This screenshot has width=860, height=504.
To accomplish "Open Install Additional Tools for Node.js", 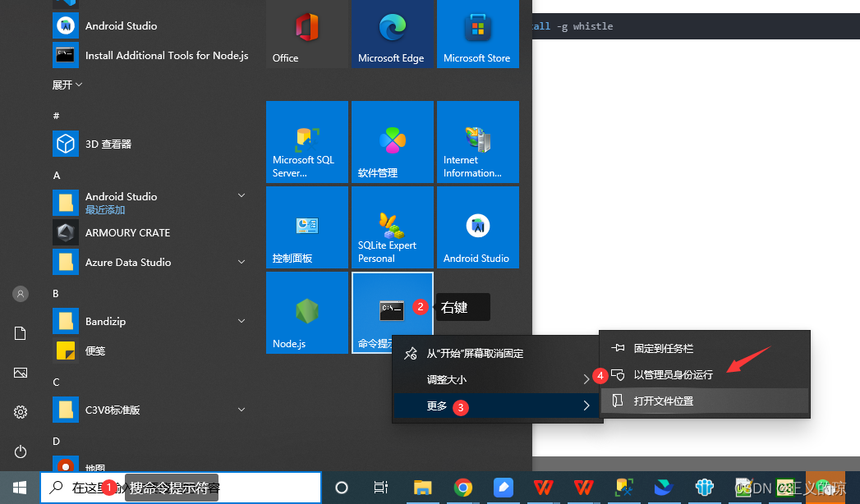I will pyautogui.click(x=151, y=55).
